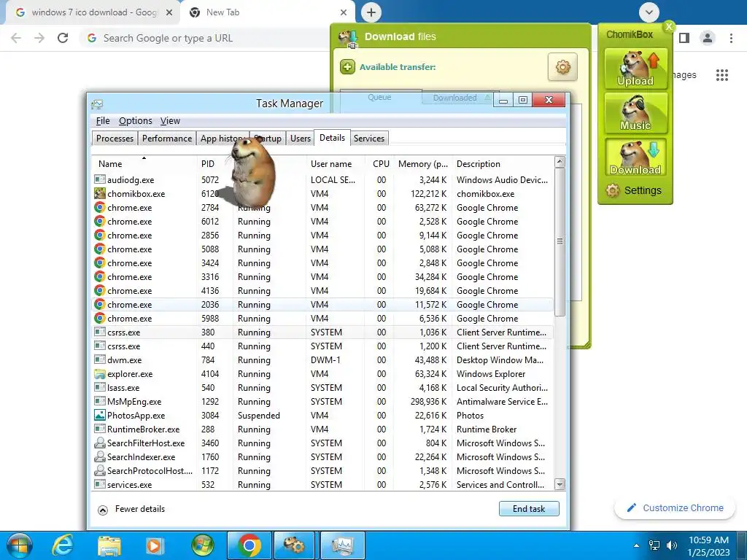Sort by CPU column header

click(380, 163)
